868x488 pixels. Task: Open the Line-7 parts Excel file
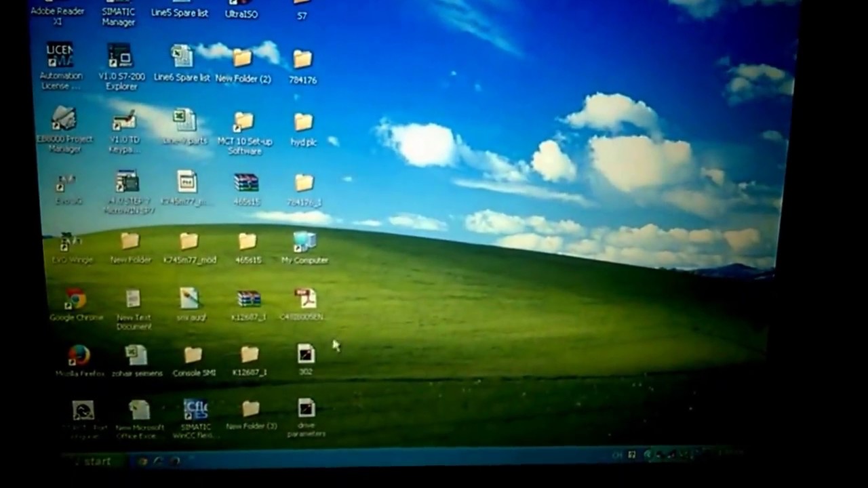point(184,128)
